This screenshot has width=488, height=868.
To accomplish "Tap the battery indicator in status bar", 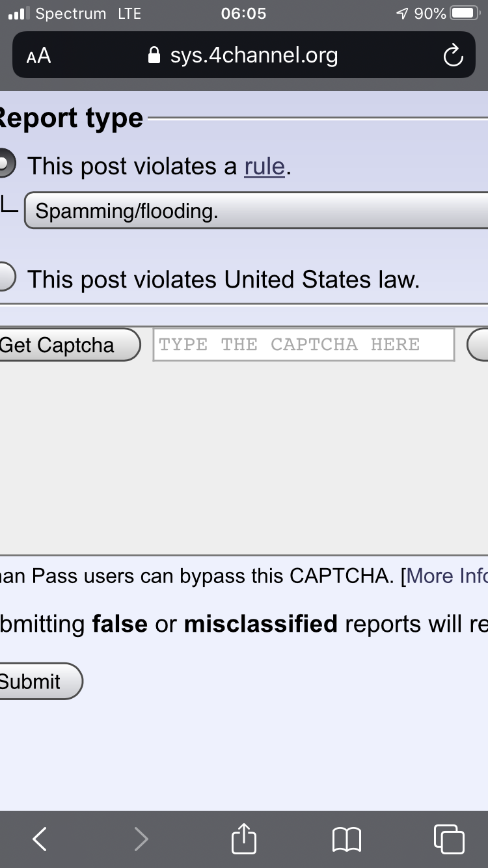I will tap(465, 13).
